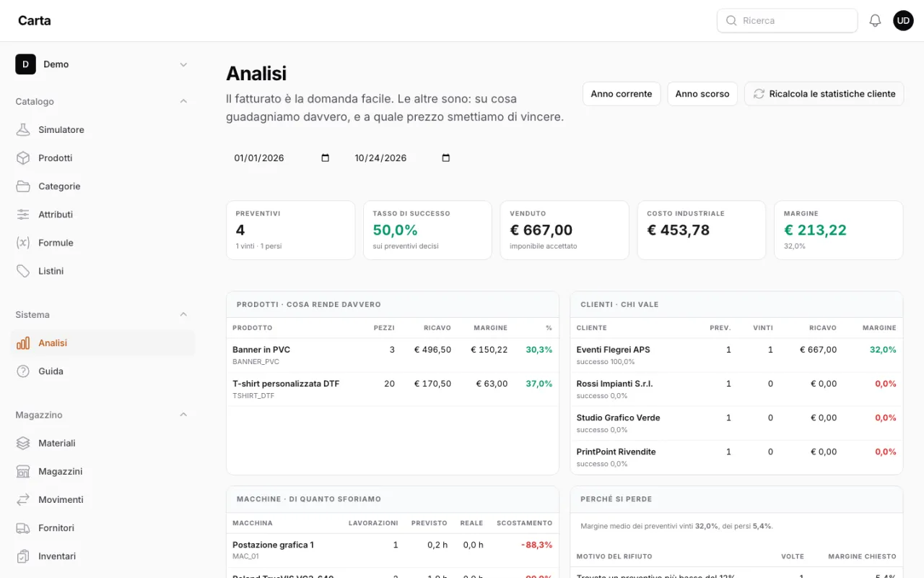Open notifications bell icon

[x=875, y=21]
